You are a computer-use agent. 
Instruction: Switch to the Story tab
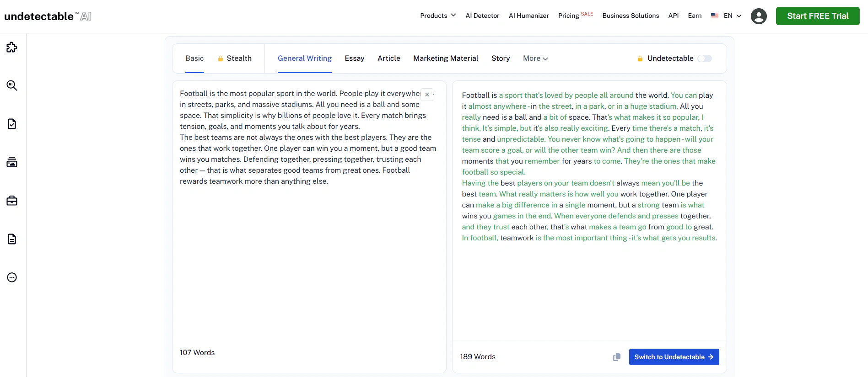click(x=501, y=58)
